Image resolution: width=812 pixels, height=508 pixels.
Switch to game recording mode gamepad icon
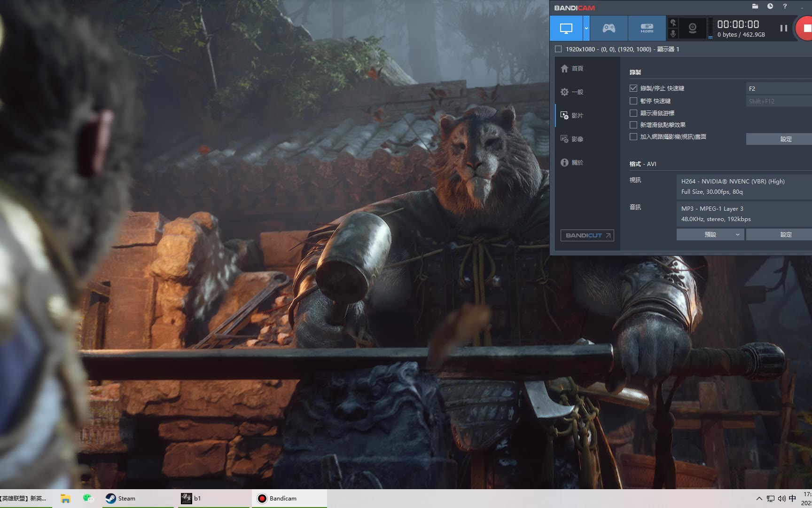coord(609,28)
